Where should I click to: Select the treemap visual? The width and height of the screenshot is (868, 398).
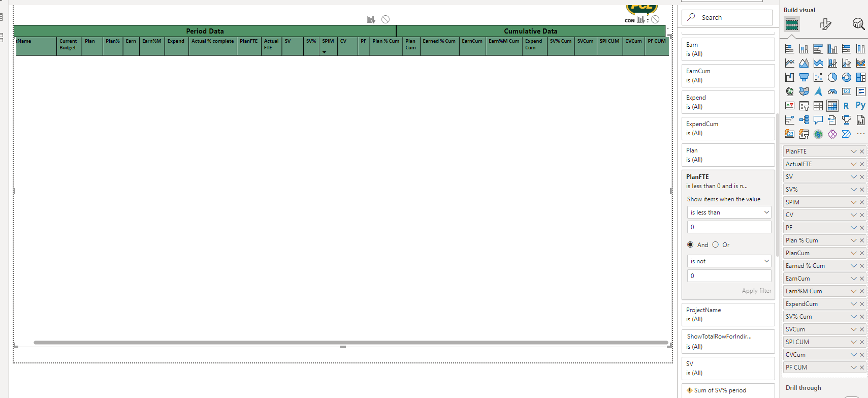click(x=860, y=78)
